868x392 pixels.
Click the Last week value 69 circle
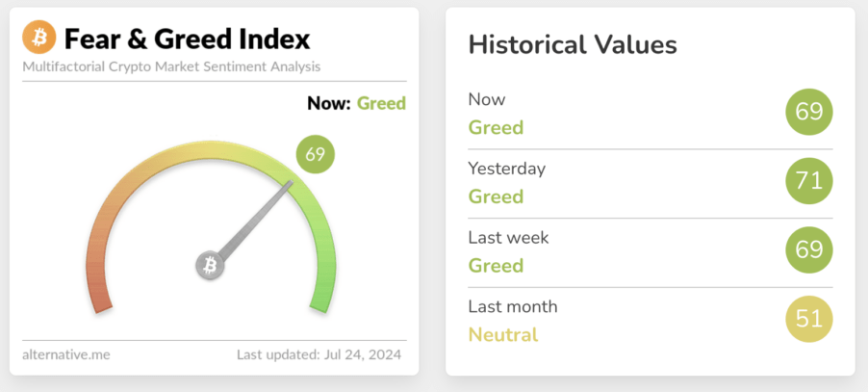click(808, 250)
